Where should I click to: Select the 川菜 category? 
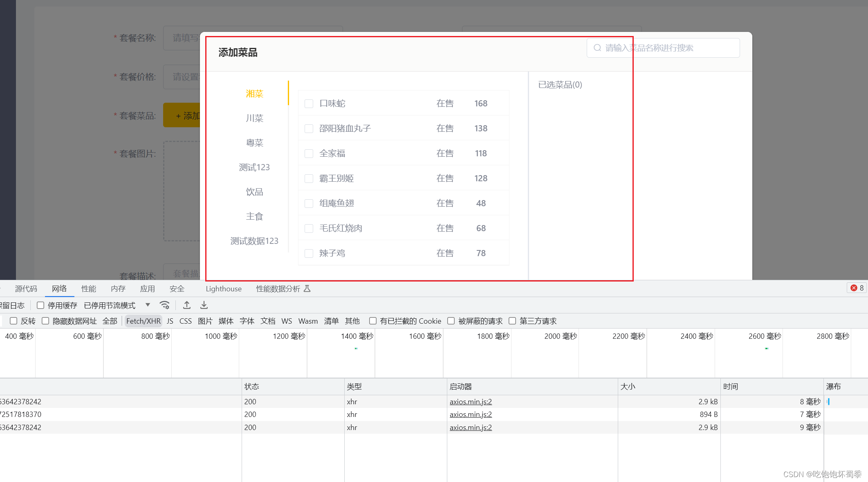click(254, 118)
